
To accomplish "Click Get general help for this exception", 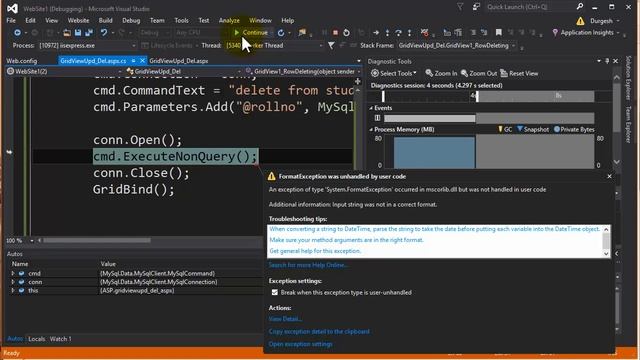I will [x=316, y=251].
